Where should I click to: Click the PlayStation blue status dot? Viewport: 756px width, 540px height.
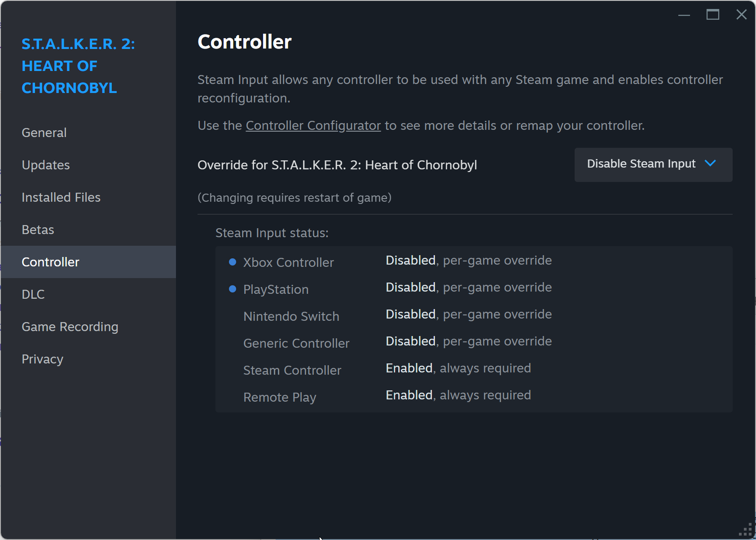click(x=233, y=289)
